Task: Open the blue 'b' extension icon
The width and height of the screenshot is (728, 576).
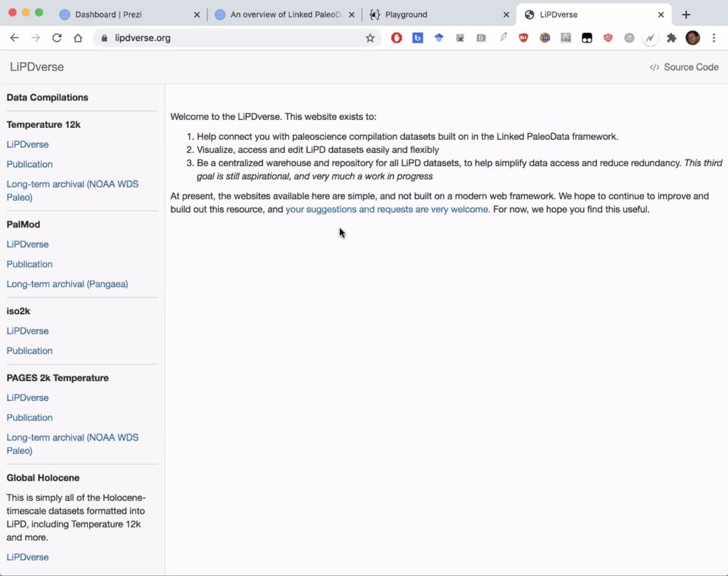Action: (417, 38)
